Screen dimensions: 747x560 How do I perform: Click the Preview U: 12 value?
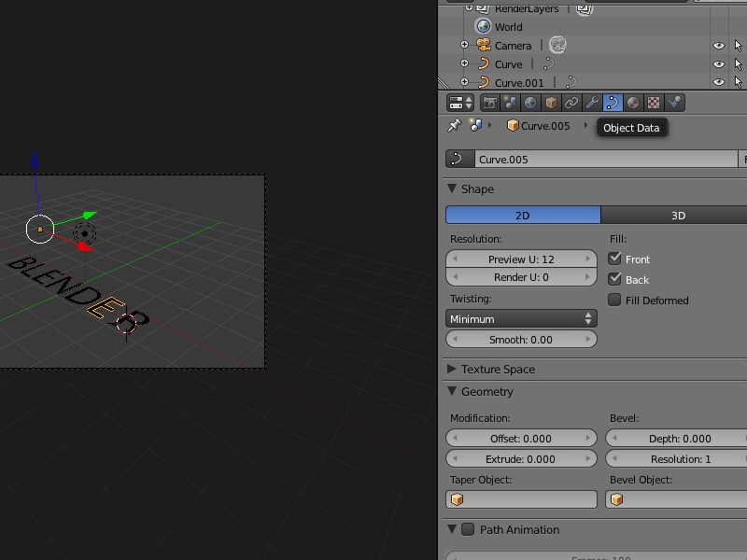[x=521, y=259]
